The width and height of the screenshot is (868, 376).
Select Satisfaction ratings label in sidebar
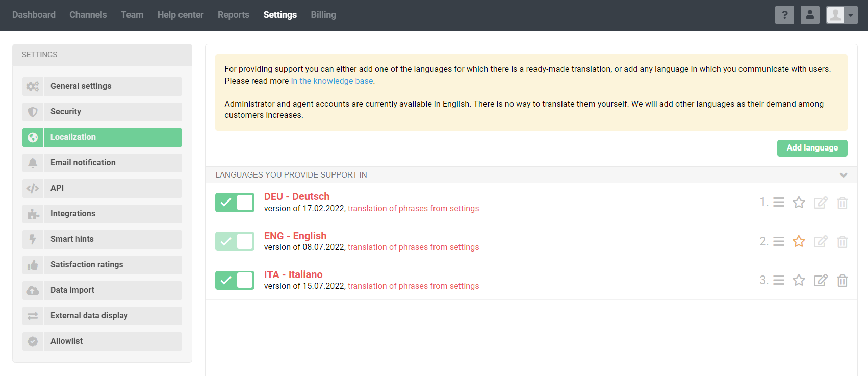pyautogui.click(x=87, y=265)
